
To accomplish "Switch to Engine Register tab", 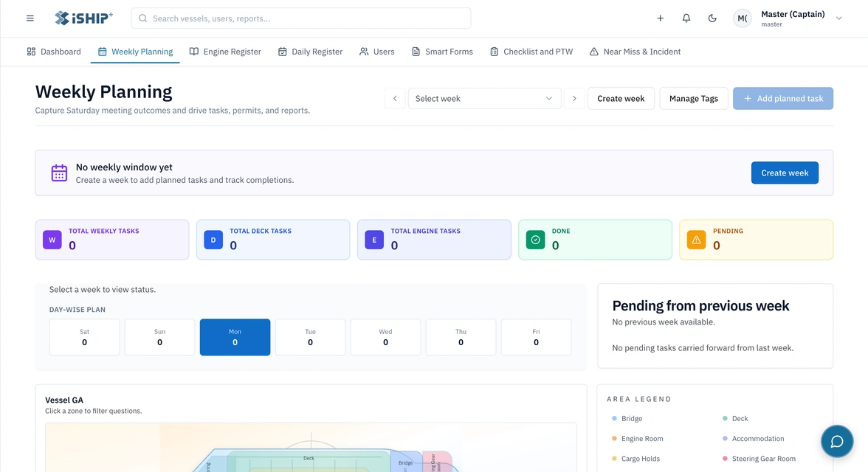I will (x=224, y=52).
